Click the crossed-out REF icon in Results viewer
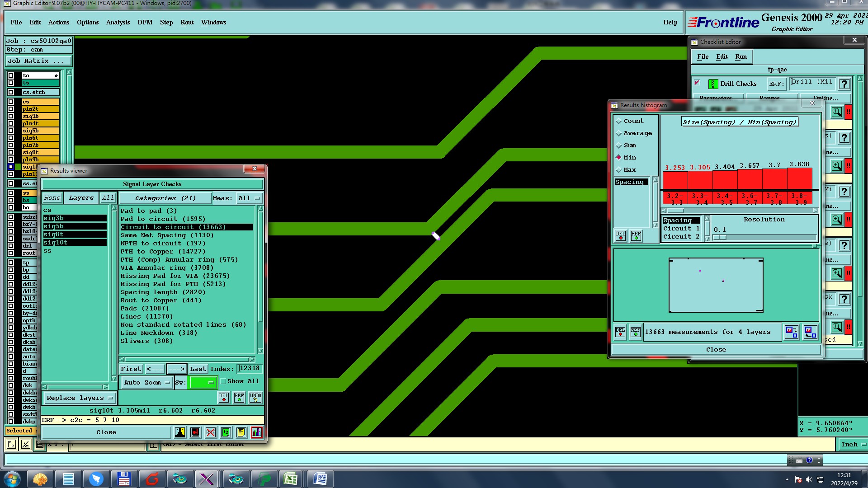This screenshot has height=488, width=868. pos(211,432)
